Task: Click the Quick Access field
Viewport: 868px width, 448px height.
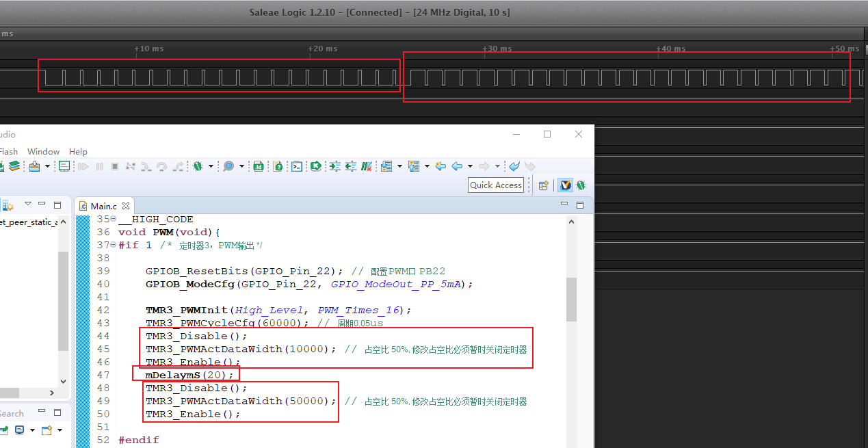Action: 496,185
